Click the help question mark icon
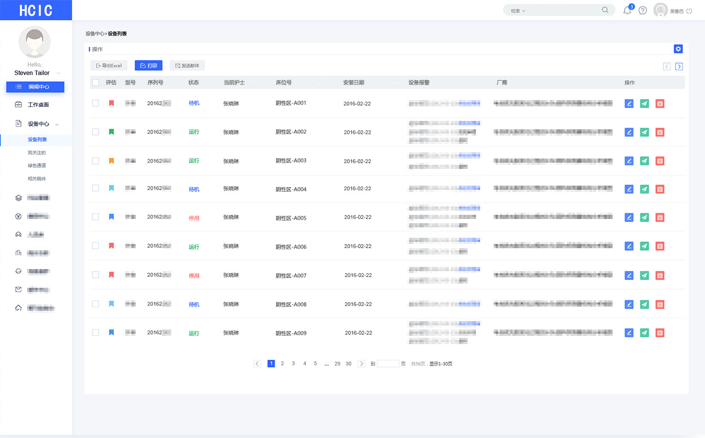The width and height of the screenshot is (705, 438). pos(643,11)
